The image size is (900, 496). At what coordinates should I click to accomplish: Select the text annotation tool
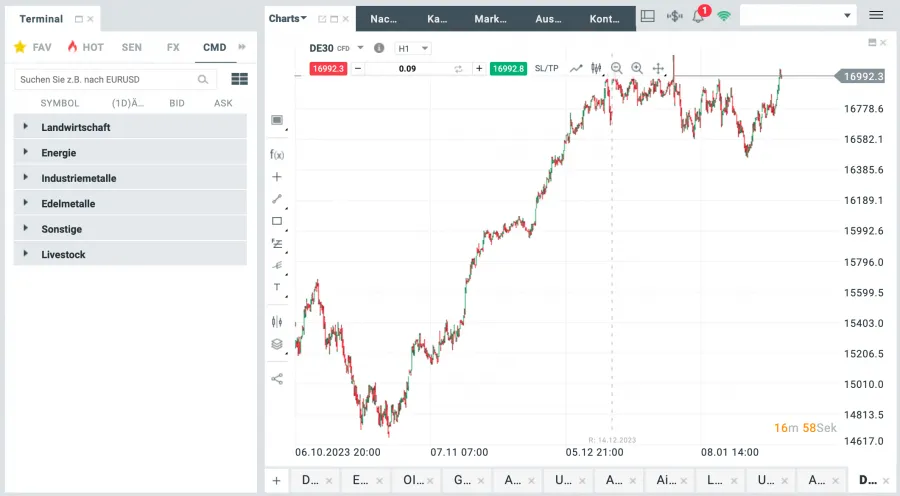coord(277,287)
